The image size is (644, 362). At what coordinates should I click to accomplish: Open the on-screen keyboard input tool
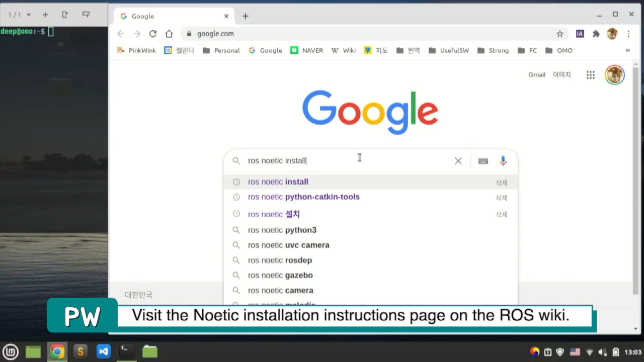[x=483, y=161]
